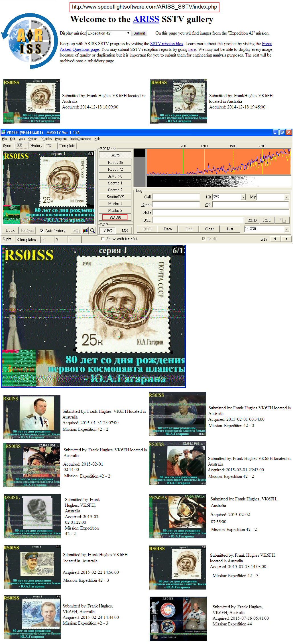Click the next page arrow beside 1/17
The width and height of the screenshot is (293, 644).
(286, 239)
